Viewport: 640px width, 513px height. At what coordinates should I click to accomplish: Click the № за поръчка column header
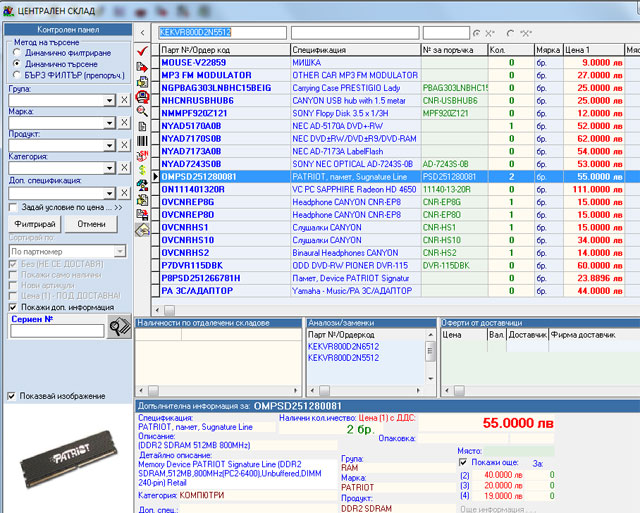[454, 50]
